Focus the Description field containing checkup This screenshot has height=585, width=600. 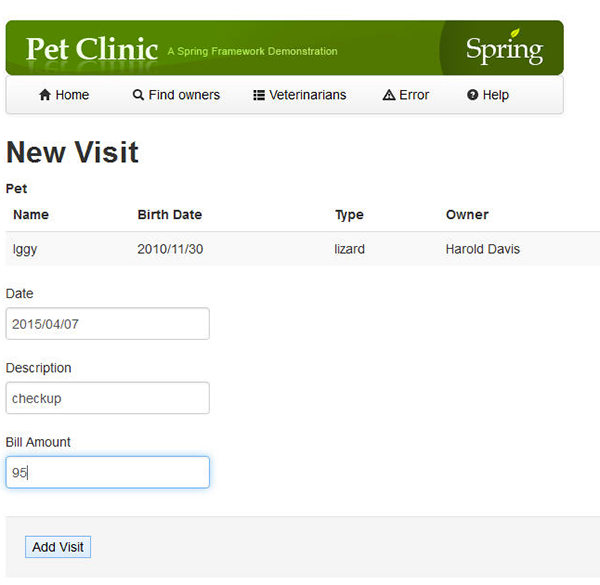click(108, 398)
